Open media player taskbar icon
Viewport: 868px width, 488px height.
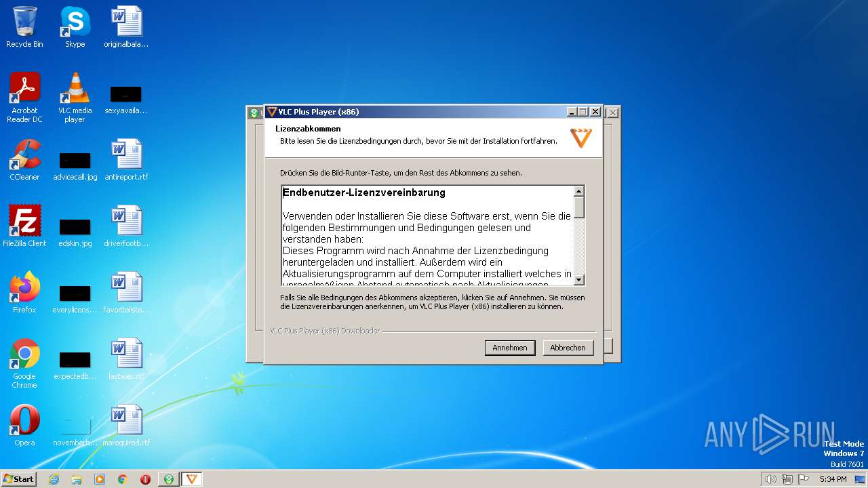(x=100, y=479)
